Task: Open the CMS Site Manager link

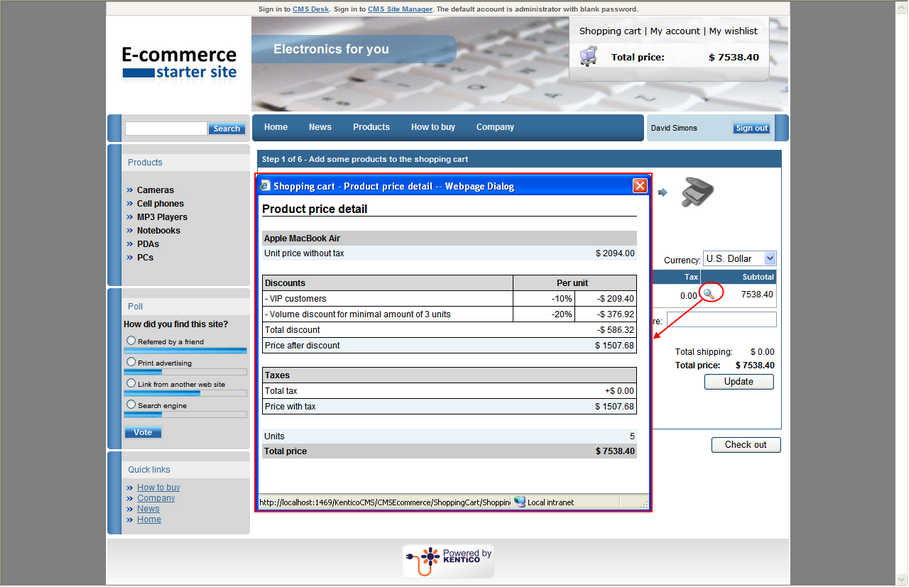Action: (x=400, y=9)
